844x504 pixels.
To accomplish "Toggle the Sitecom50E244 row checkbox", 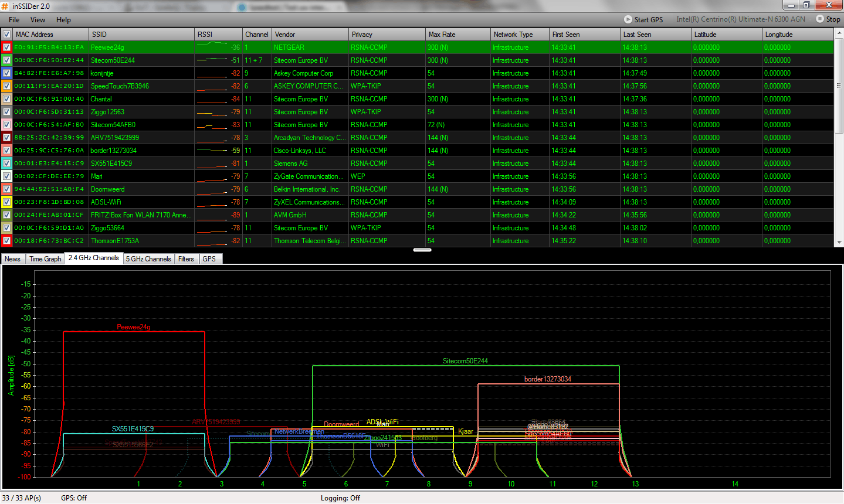I will (x=6, y=60).
